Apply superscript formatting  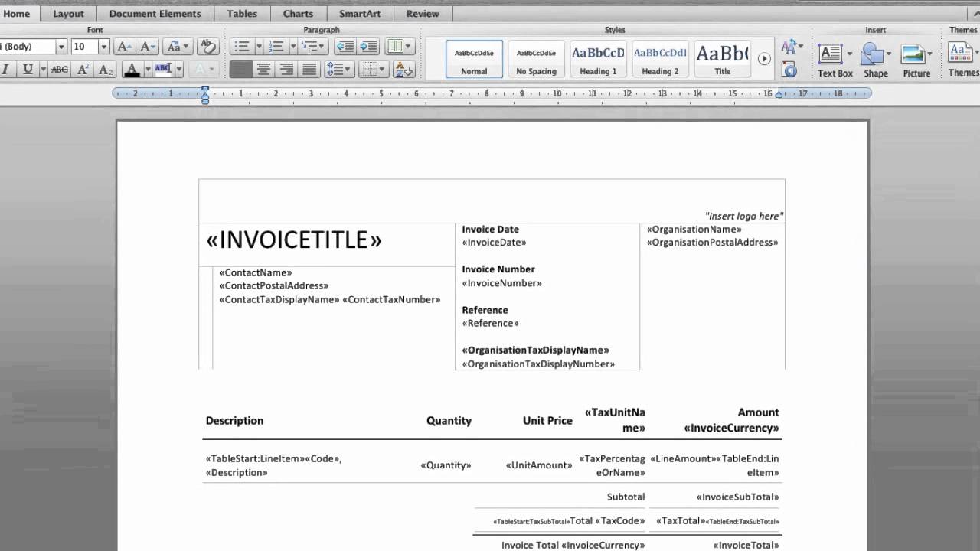(x=83, y=70)
